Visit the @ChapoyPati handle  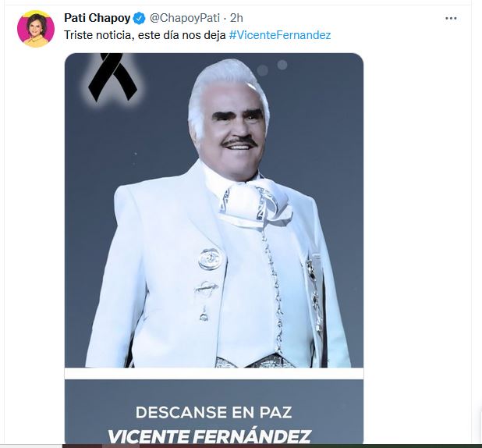click(x=184, y=18)
